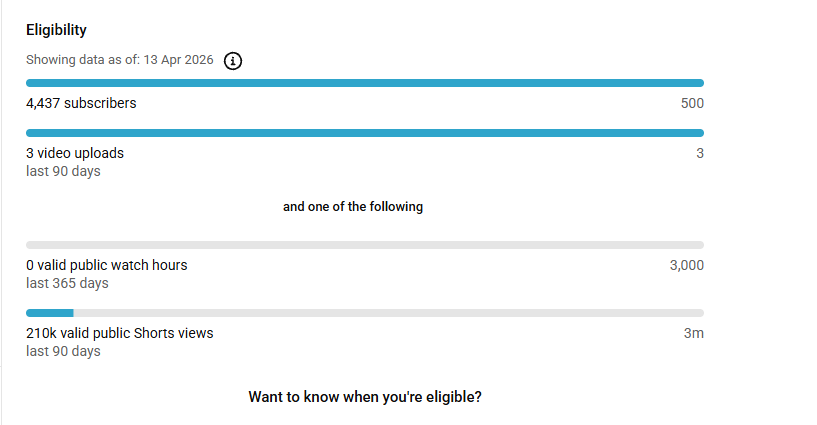Image resolution: width=817 pixels, height=425 pixels.
Task: Click 'Want to know when you're eligible?'
Action: (365, 397)
